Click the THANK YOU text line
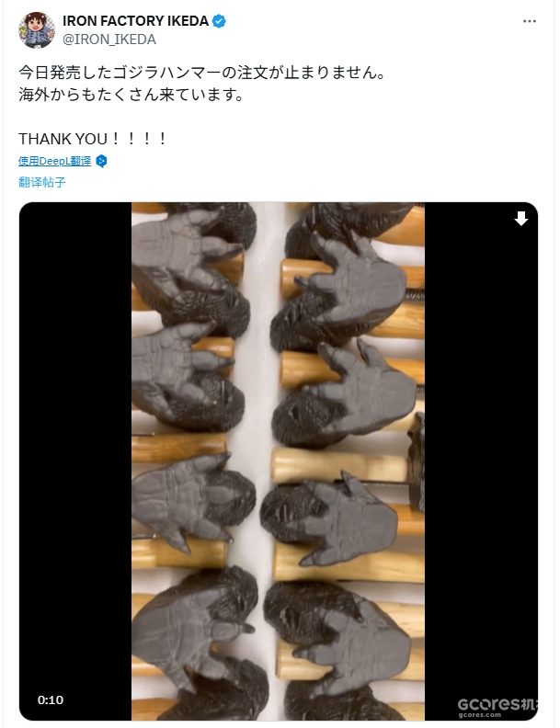The width and height of the screenshot is (560, 728). coord(92,139)
